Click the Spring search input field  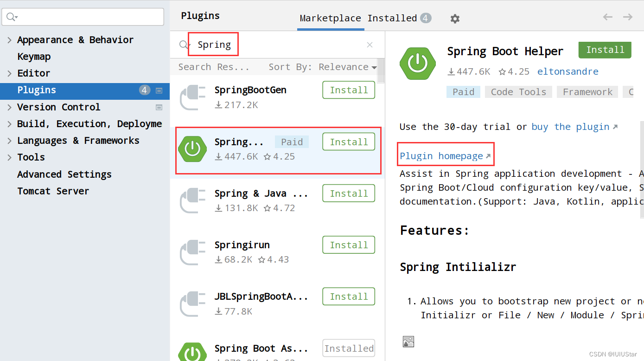(213, 44)
